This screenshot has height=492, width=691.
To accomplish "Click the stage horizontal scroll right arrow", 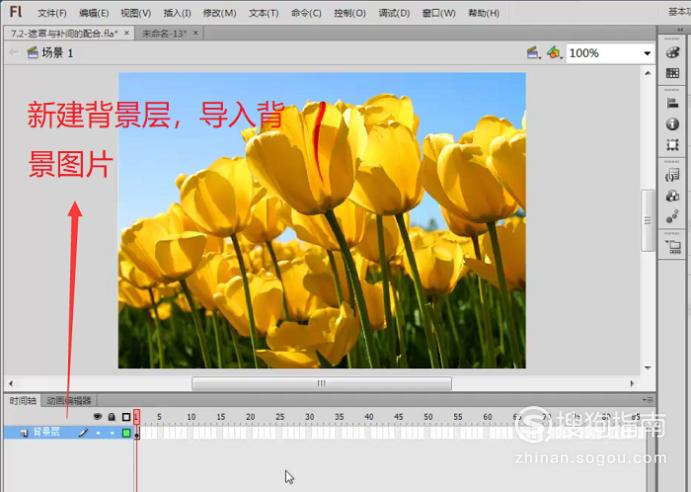I will click(x=632, y=383).
